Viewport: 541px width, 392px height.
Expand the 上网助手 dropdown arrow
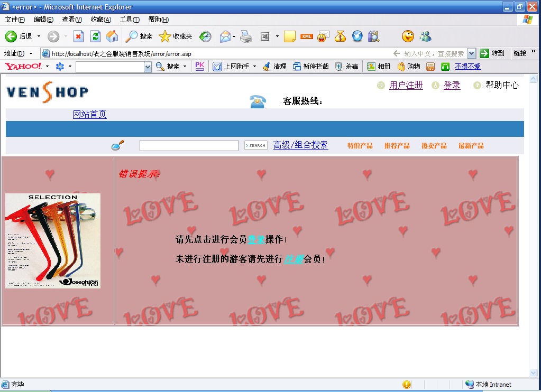click(254, 66)
